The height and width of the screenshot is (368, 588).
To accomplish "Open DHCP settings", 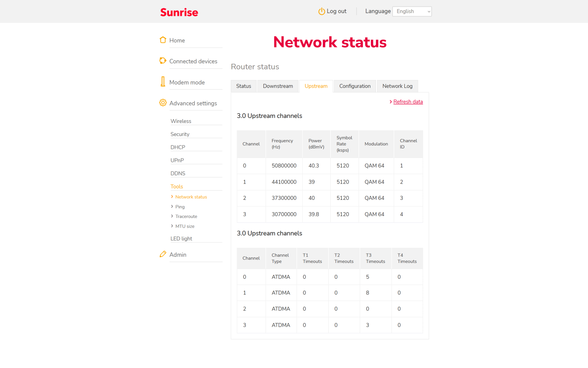I will click(x=178, y=147).
